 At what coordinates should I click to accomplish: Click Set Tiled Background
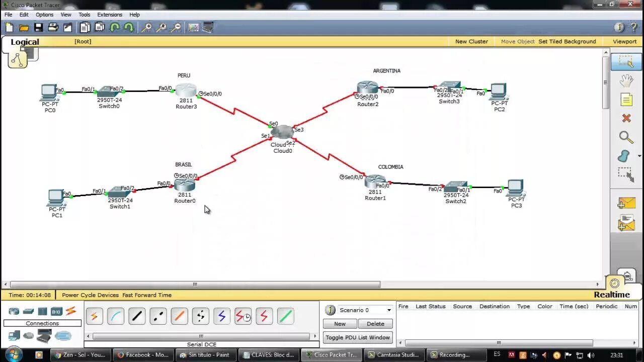567,41
